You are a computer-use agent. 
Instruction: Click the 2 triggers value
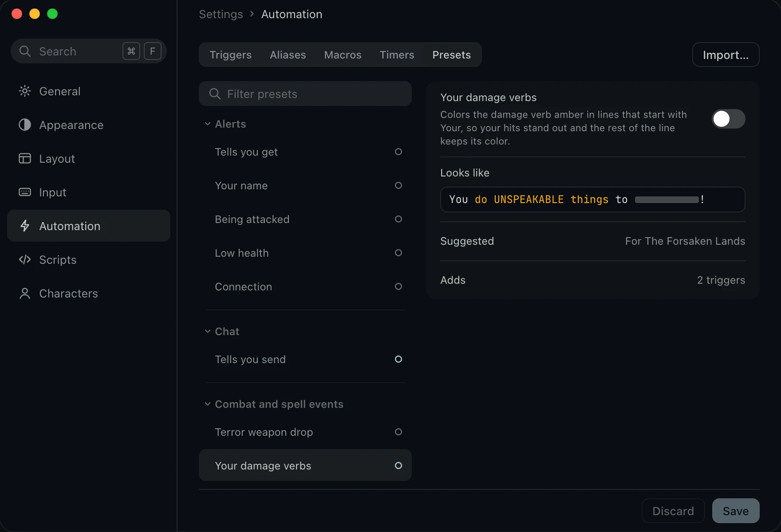coord(721,280)
